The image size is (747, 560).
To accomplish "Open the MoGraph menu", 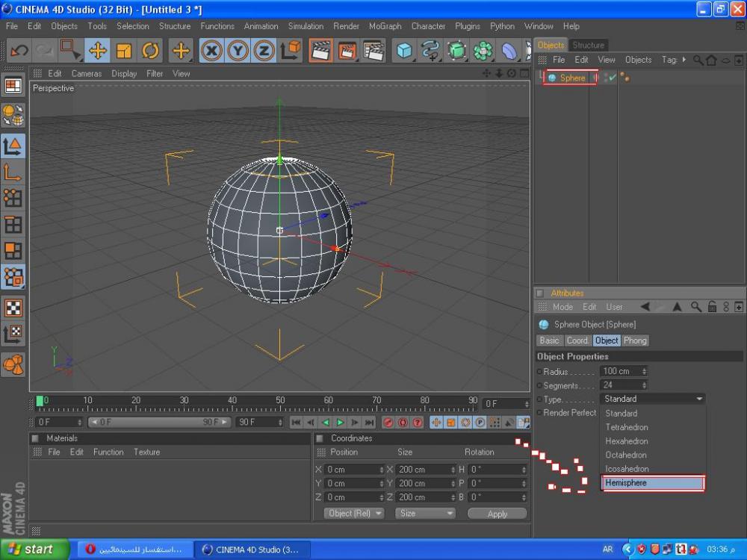I will (385, 26).
